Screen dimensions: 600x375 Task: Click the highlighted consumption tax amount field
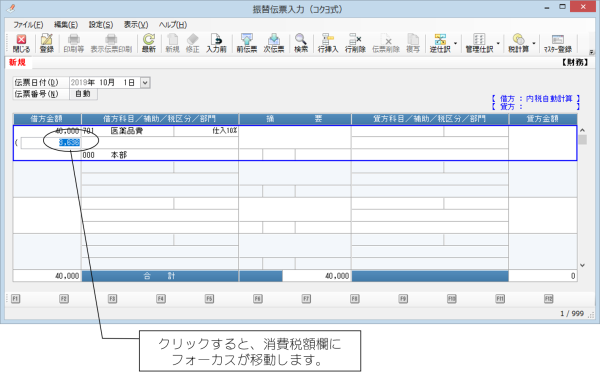point(51,143)
